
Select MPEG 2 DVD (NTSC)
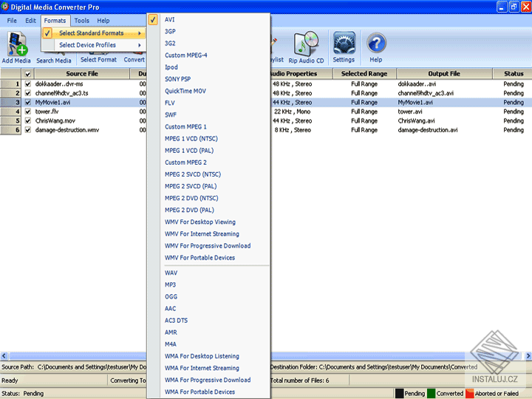coord(208,198)
